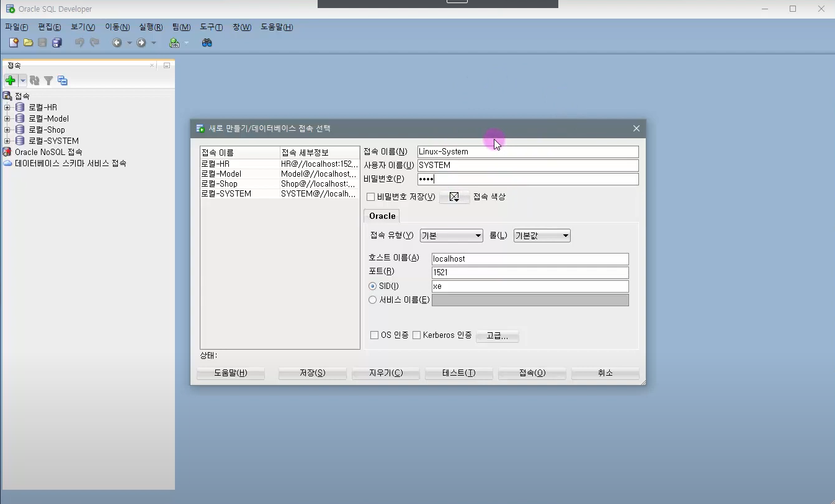Click the Refresh connections icon

[35, 81]
